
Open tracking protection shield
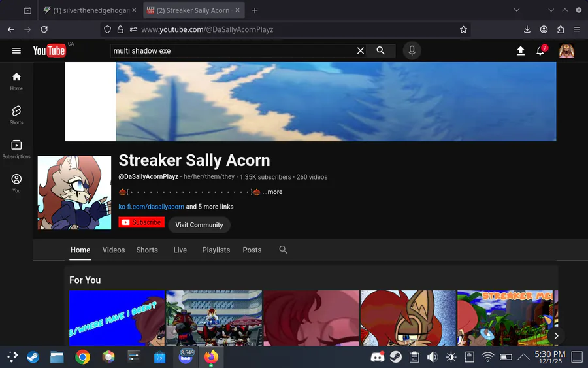point(108,29)
